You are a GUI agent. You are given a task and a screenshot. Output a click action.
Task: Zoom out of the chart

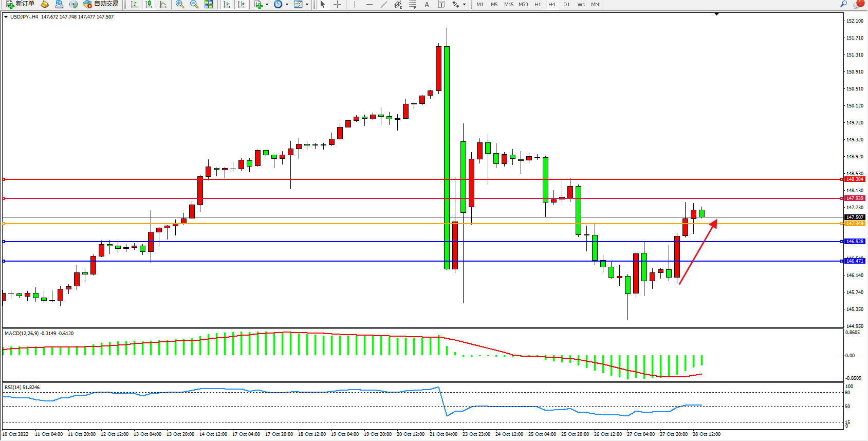(x=194, y=4)
